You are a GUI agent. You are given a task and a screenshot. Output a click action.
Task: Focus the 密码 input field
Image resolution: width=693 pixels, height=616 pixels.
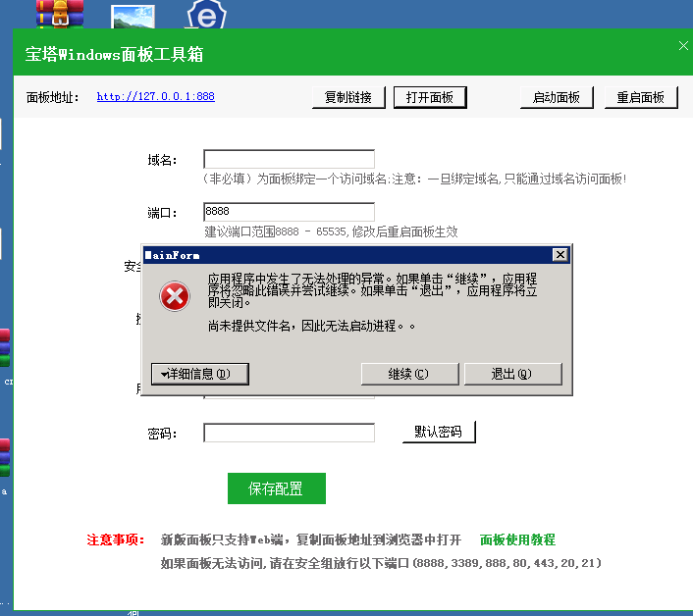click(x=289, y=433)
